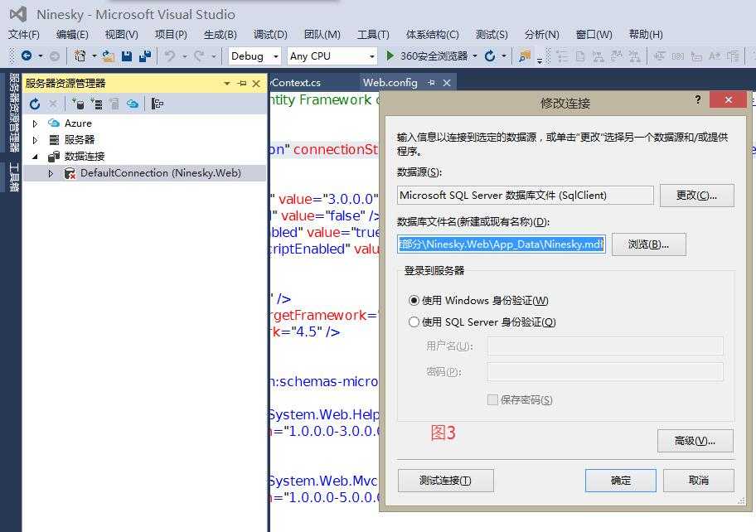Click the New Project toolbar icon

point(80,56)
